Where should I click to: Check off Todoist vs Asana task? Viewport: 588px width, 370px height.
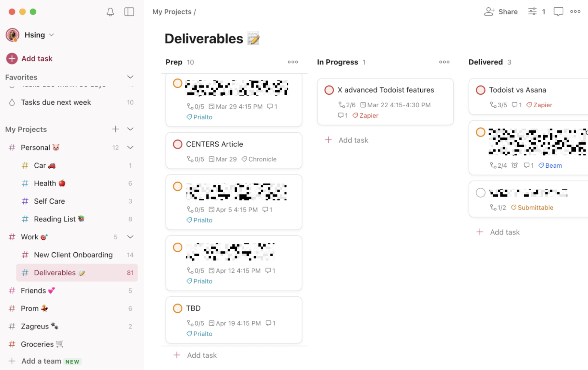480,90
